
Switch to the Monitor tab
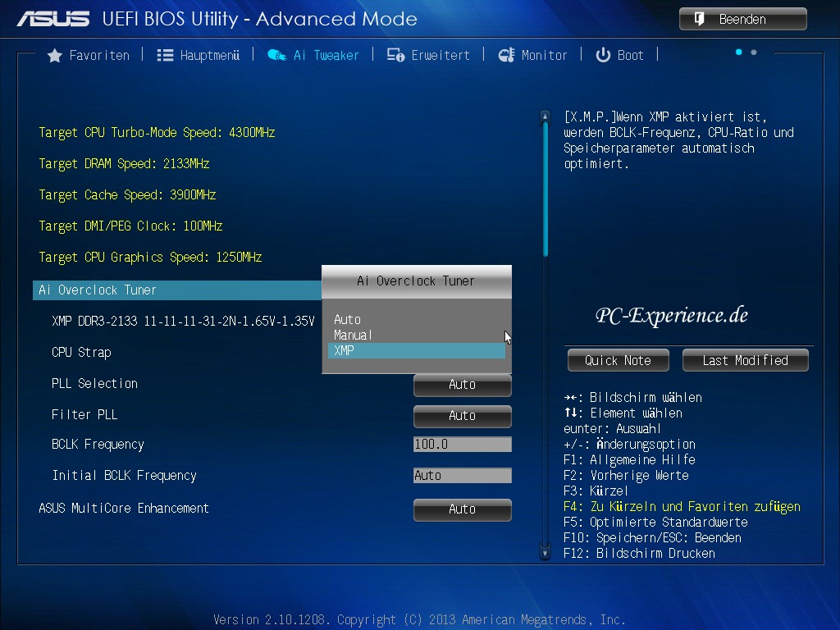544,56
